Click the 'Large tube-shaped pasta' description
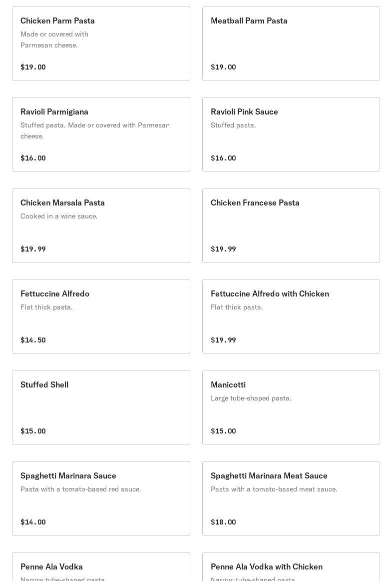 [251, 398]
